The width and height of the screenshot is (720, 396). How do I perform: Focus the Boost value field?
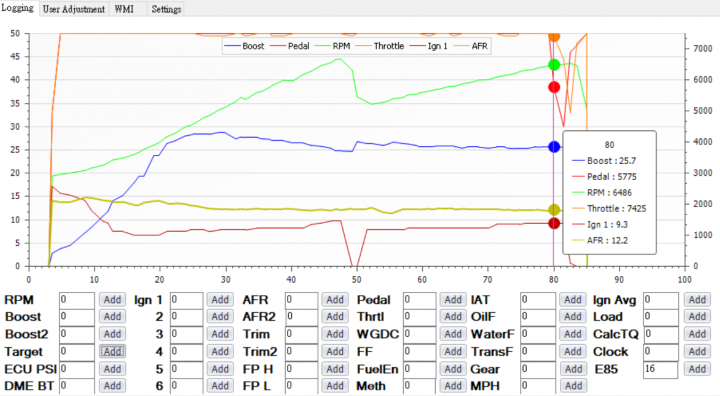[x=77, y=317]
